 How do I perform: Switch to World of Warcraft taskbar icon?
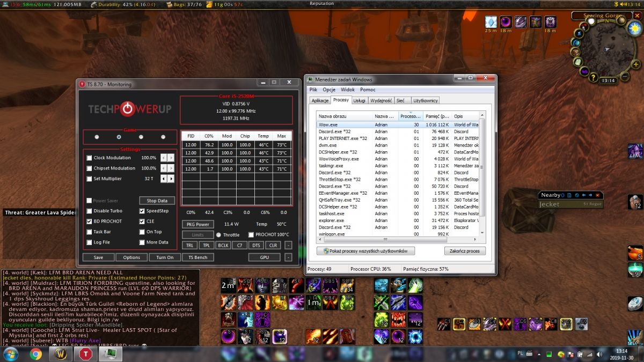pos(61,353)
